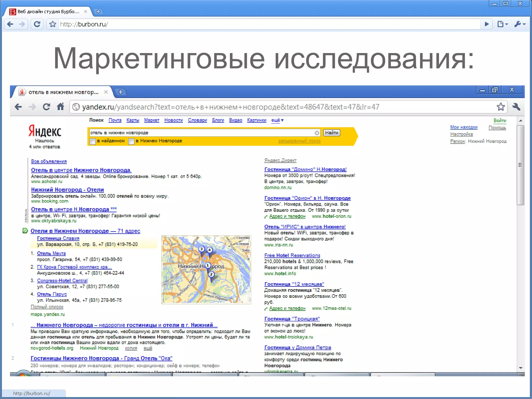Open the Мои находки link
532x399 pixels.
coord(464,127)
